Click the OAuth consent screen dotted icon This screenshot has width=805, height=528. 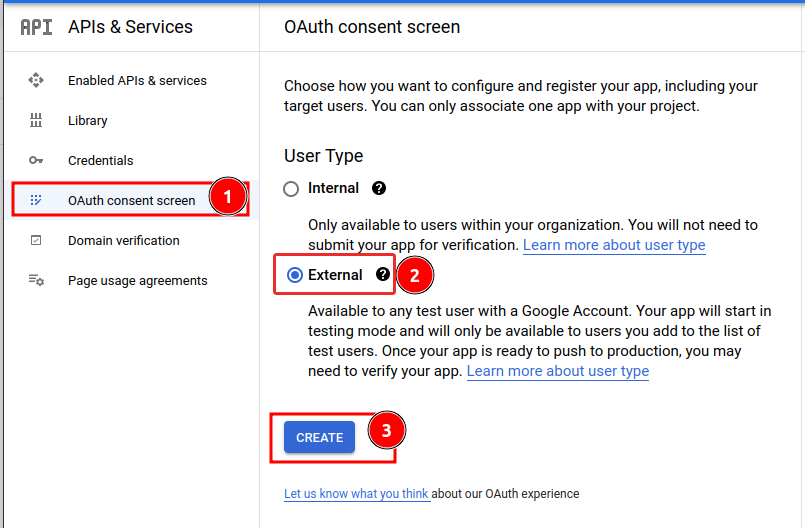click(x=36, y=200)
